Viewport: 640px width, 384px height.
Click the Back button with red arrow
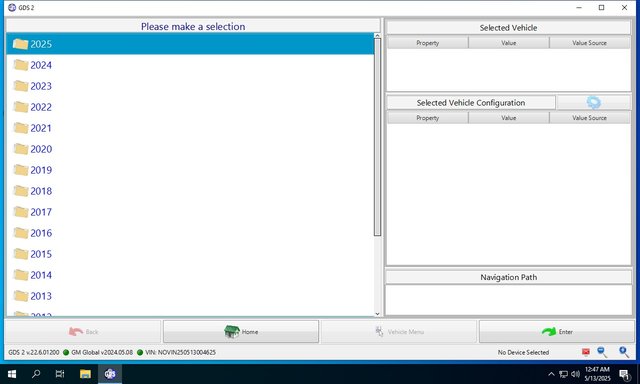83,331
